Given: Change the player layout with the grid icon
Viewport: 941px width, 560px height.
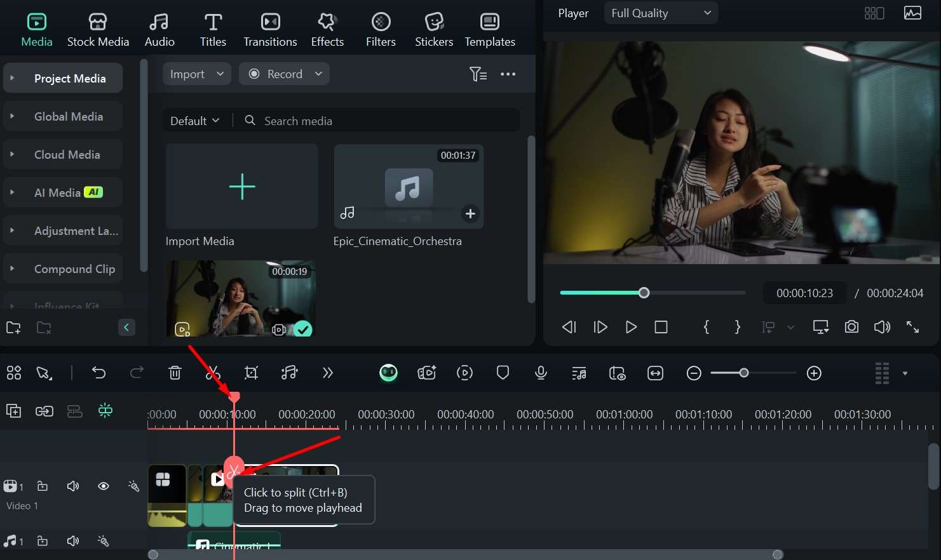Looking at the screenshot, I should 874,13.
